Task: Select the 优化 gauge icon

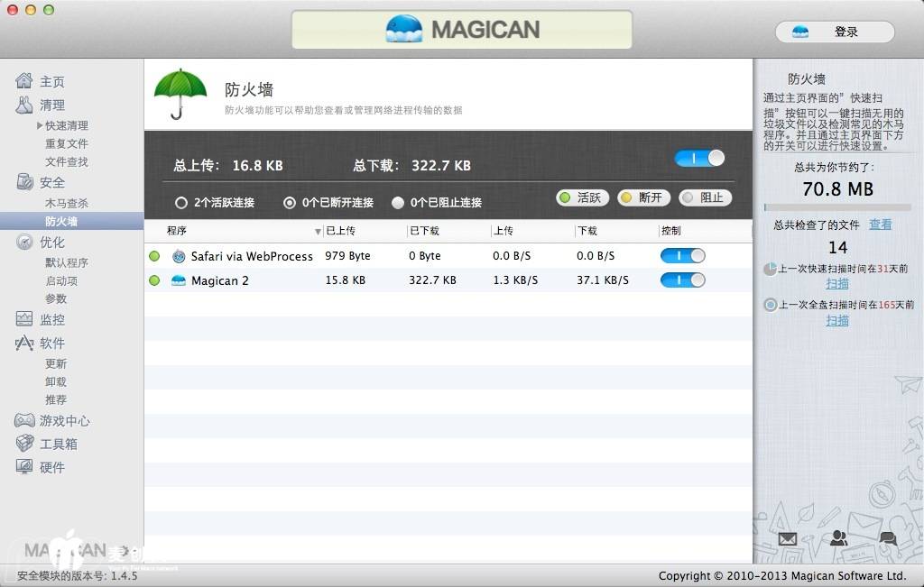Action: 24,242
